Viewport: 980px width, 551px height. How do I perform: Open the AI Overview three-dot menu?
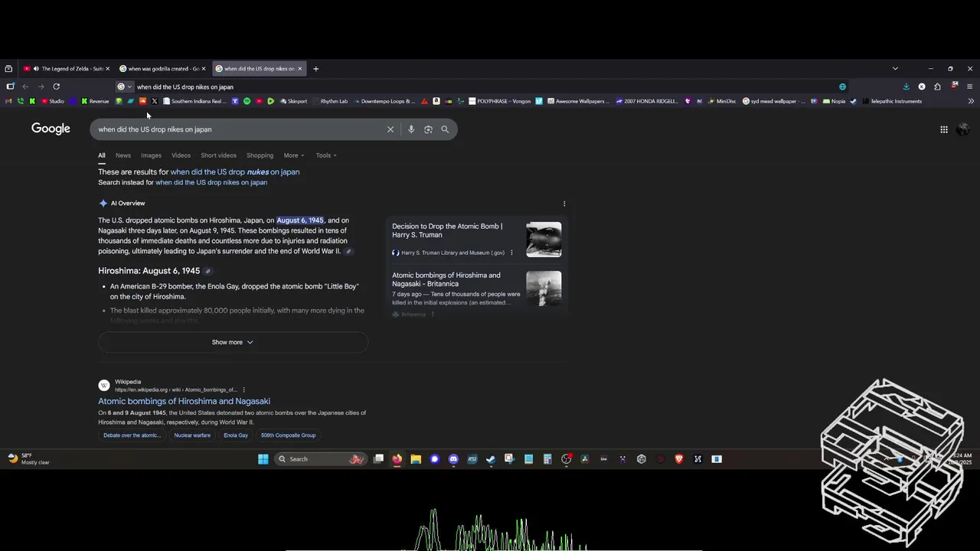point(564,204)
